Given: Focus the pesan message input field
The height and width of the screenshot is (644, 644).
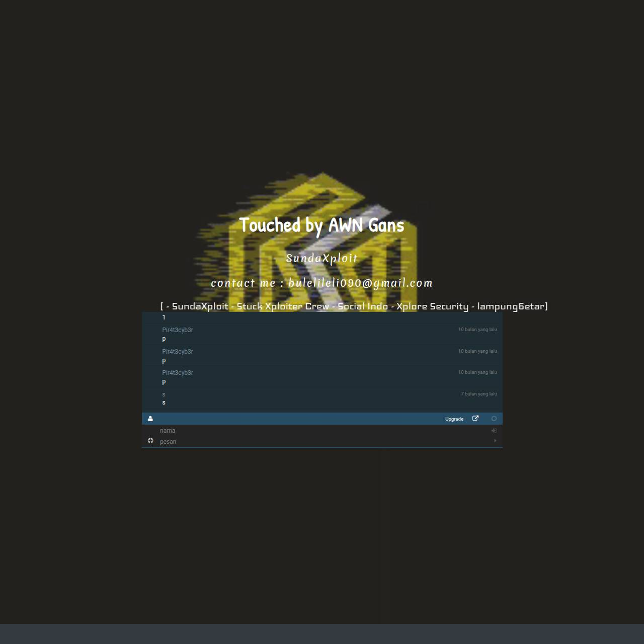Looking at the screenshot, I should pyautogui.click(x=325, y=442).
